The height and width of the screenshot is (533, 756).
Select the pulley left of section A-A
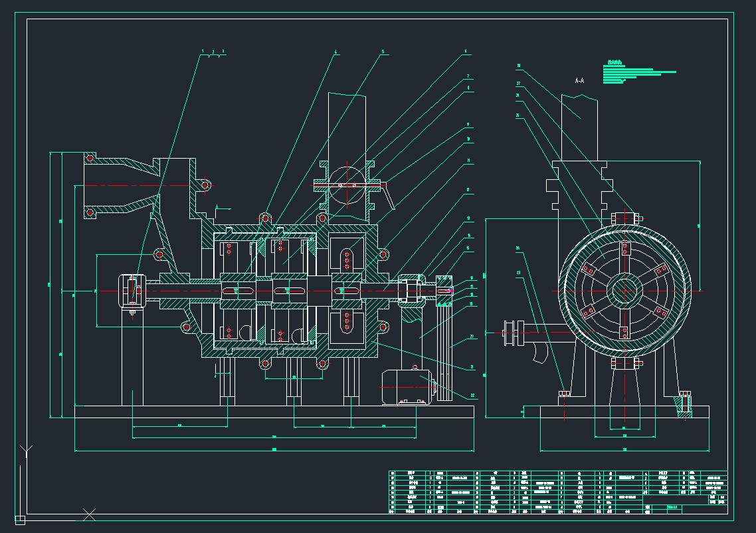pyautogui.click(x=510, y=333)
